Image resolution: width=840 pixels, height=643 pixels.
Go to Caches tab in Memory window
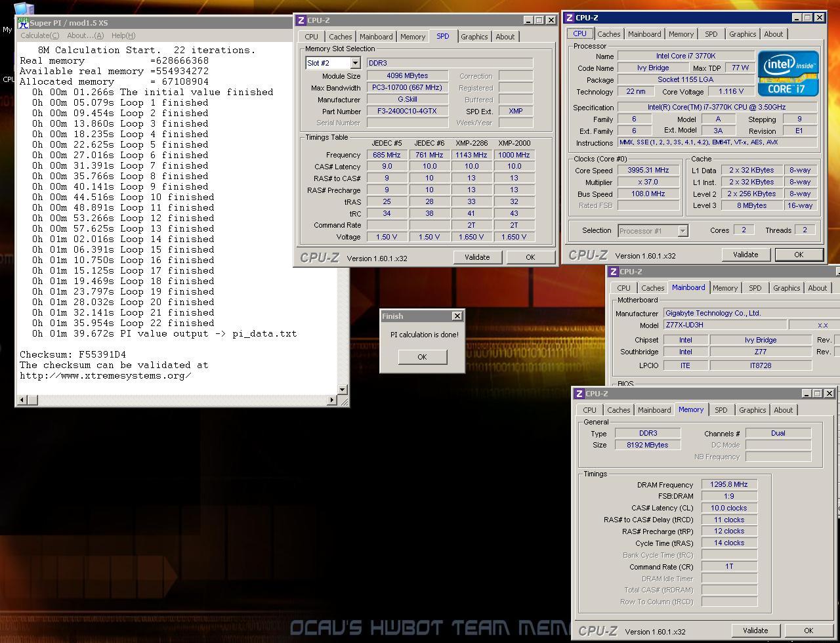[x=618, y=410]
